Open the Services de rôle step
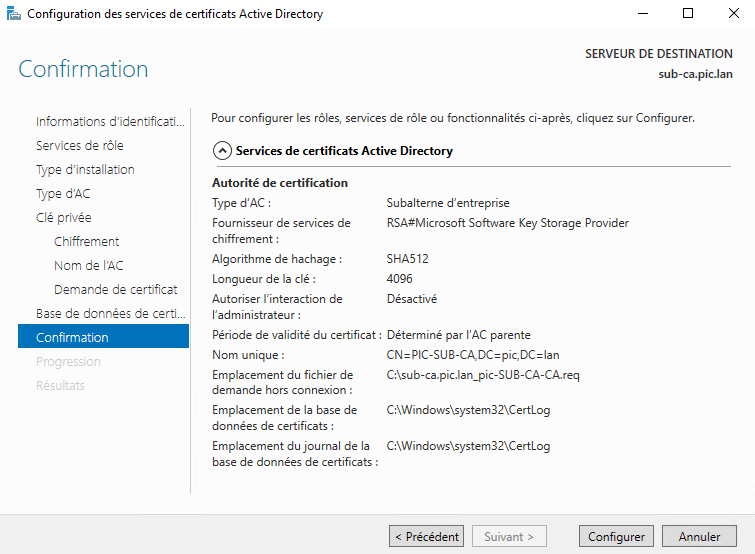This screenshot has width=755, height=554. [x=80, y=145]
